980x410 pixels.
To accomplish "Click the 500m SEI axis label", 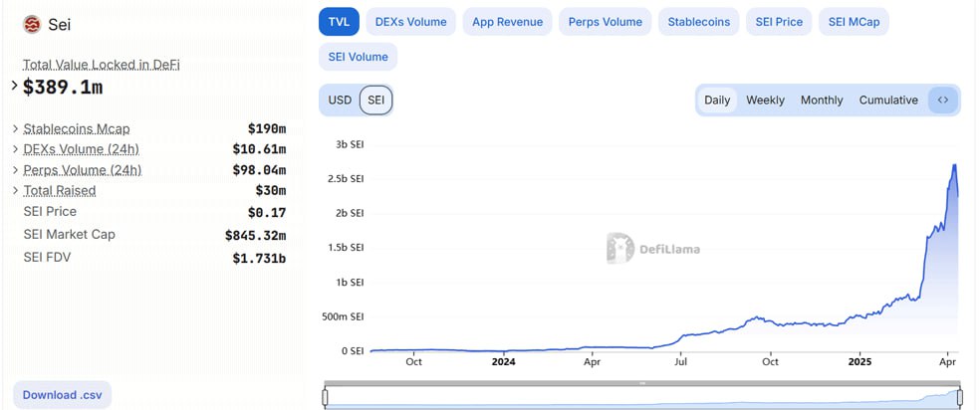I will tap(343, 316).
